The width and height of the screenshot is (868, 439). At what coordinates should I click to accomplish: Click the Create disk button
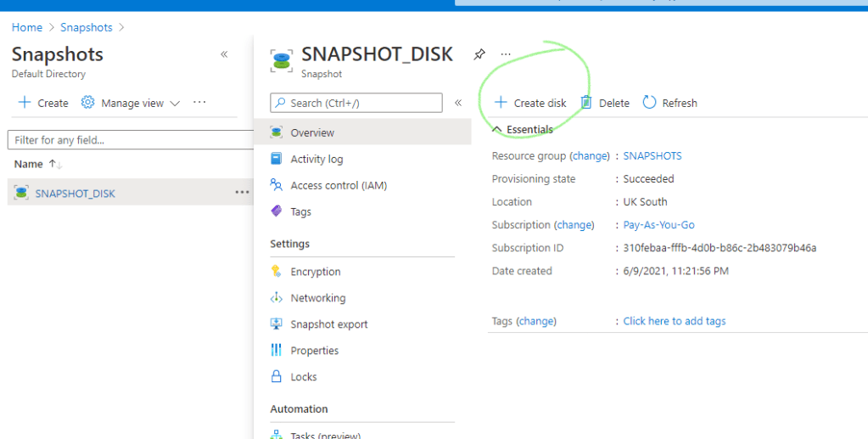tap(531, 103)
